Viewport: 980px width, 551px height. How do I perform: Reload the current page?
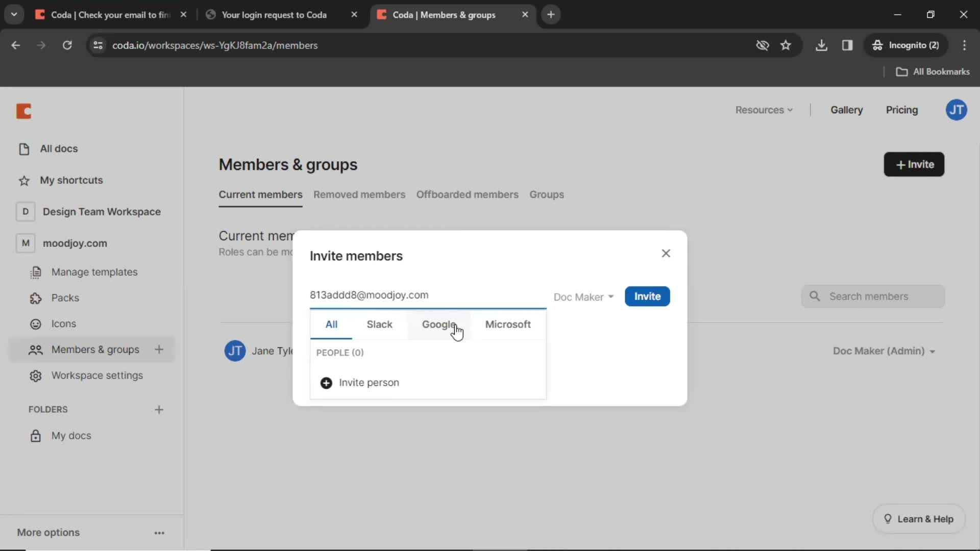tap(67, 45)
